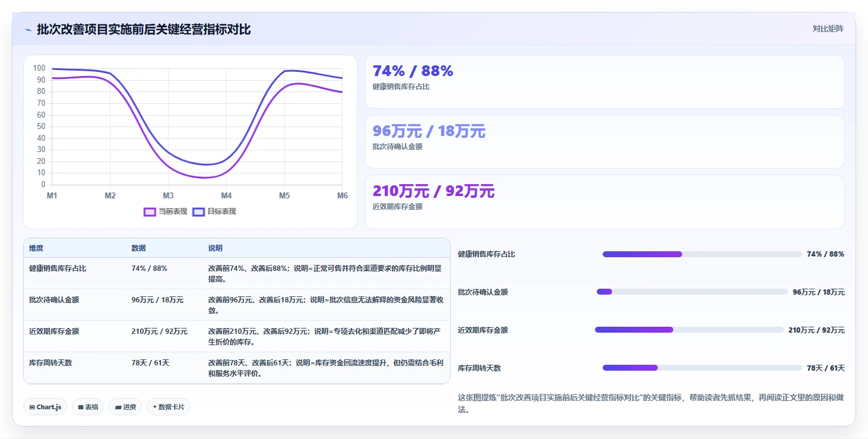Click the 健康销售库存占比 label under first card

point(401,87)
